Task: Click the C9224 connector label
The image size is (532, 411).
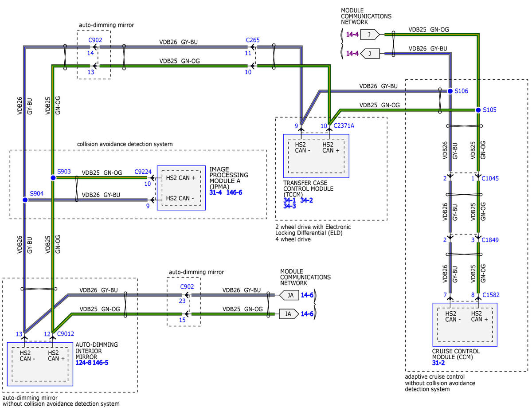Action: click(x=143, y=171)
